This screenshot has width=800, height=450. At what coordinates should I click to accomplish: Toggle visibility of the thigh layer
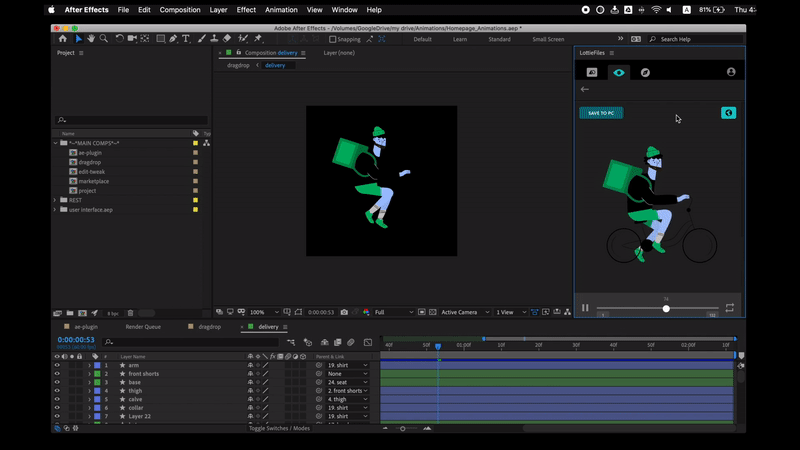(x=57, y=391)
